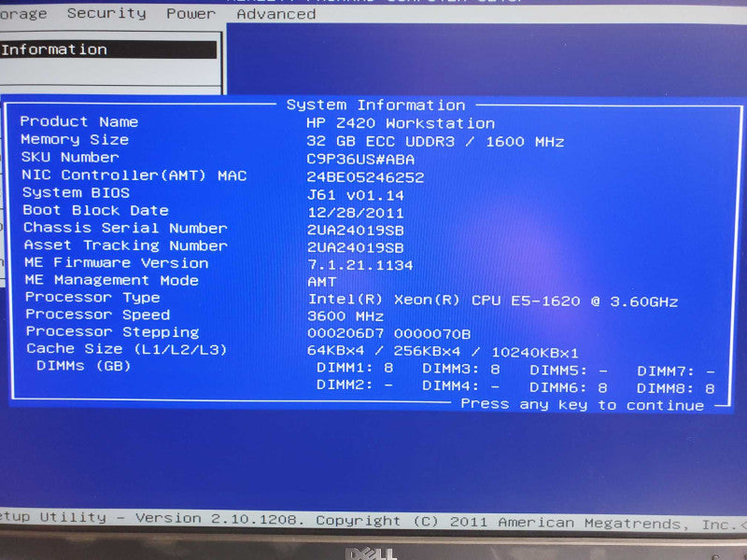Click the J61 v01.14 BIOS version

point(356,195)
